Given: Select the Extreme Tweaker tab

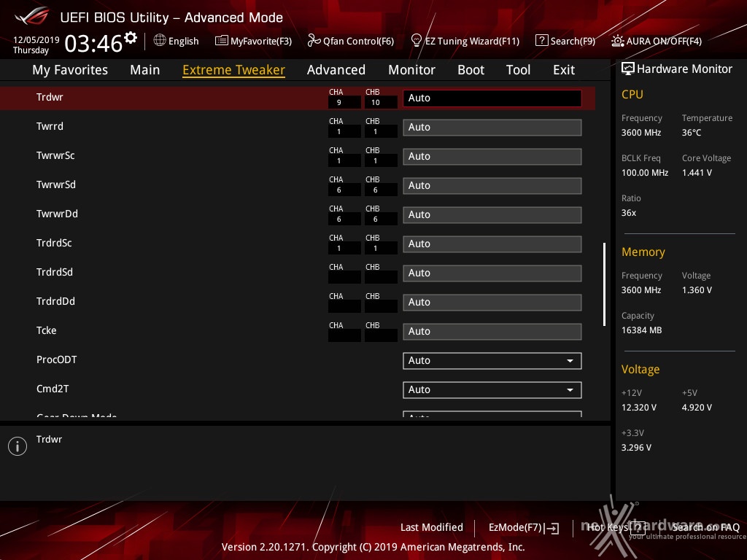Looking at the screenshot, I should [234, 70].
